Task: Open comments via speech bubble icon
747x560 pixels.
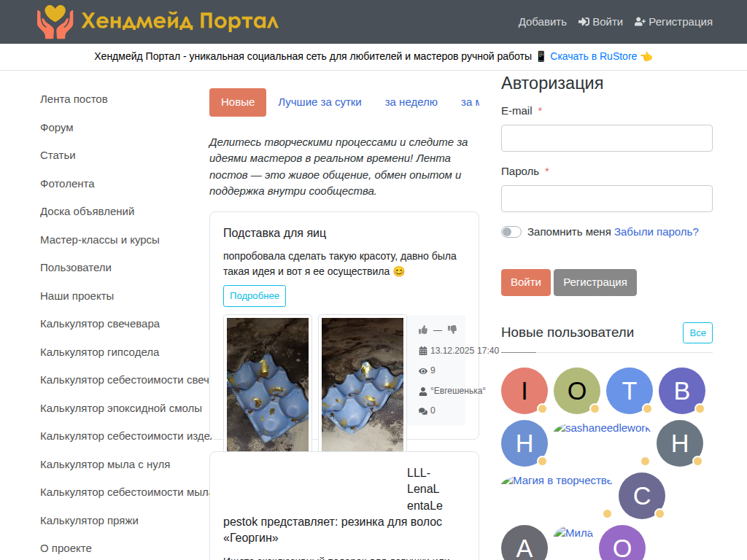Action: coord(423,410)
